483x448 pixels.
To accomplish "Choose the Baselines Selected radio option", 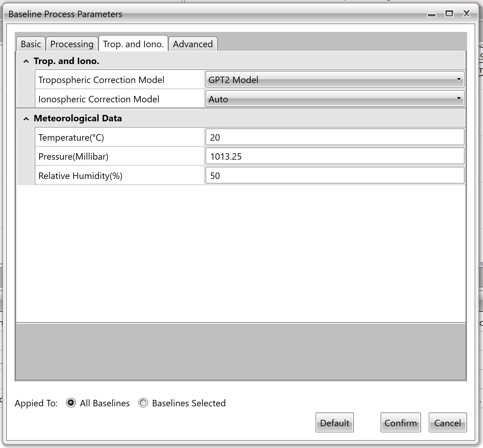I will click(143, 403).
